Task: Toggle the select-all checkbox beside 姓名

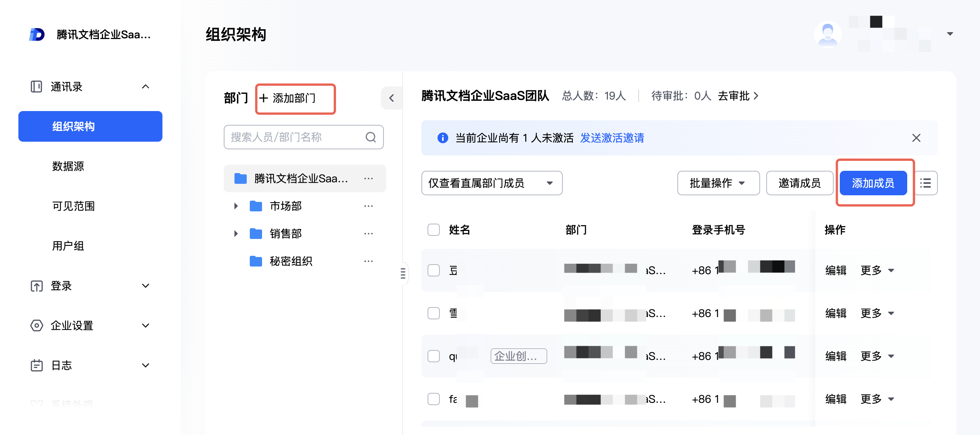Action: click(433, 230)
